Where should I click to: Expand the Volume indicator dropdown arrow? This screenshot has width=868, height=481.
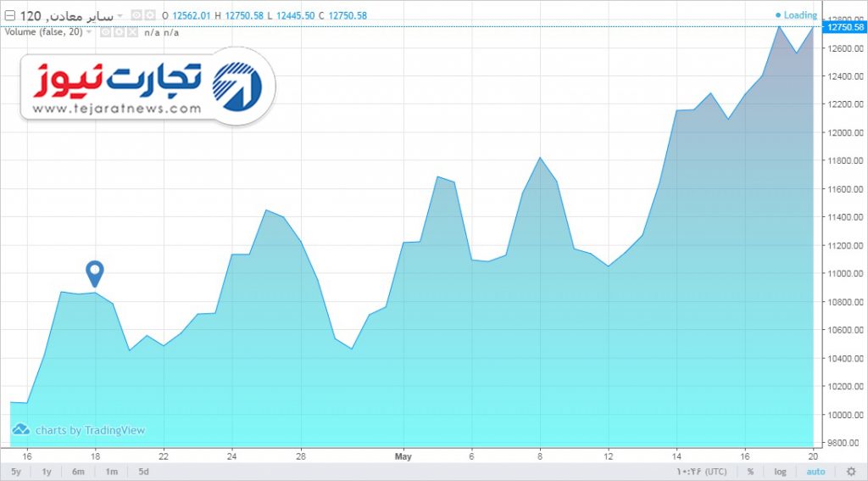tap(90, 32)
